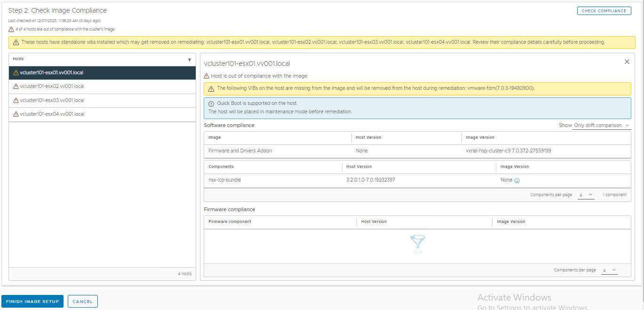Cancel the image setup
644x310 pixels.
point(82,302)
